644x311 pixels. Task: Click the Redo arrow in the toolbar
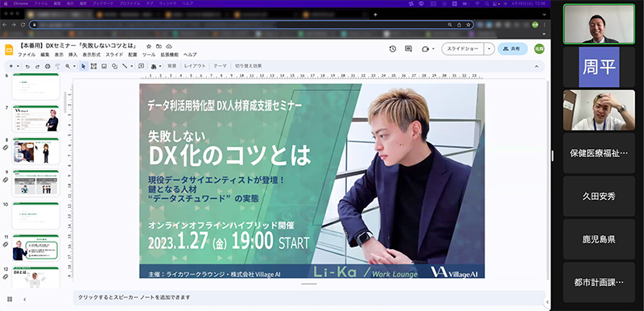pos(37,66)
